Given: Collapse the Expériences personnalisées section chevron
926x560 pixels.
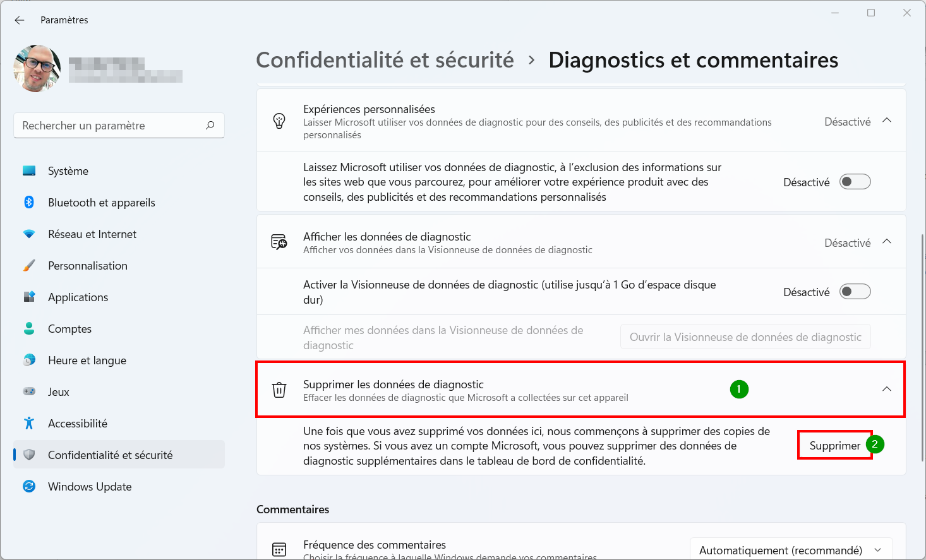Looking at the screenshot, I should point(887,121).
